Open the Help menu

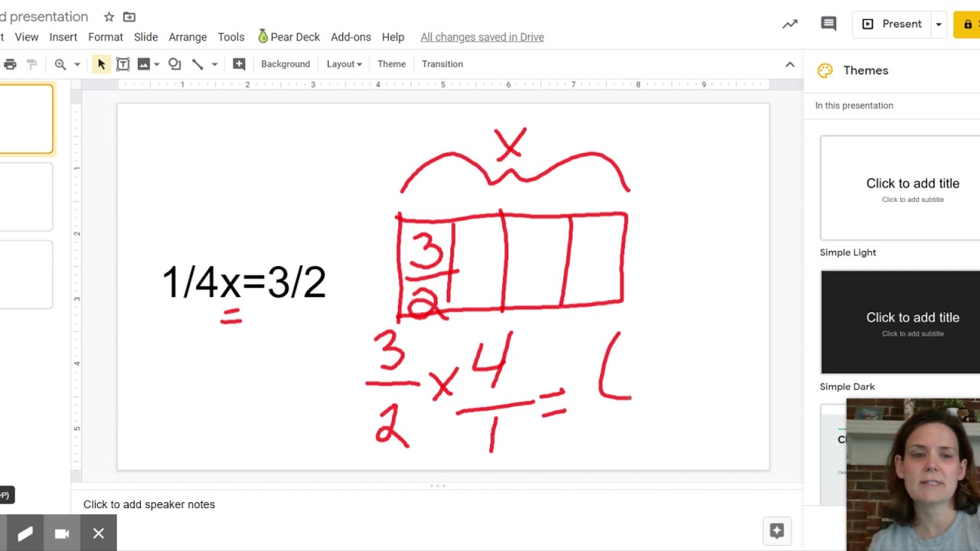coord(393,37)
